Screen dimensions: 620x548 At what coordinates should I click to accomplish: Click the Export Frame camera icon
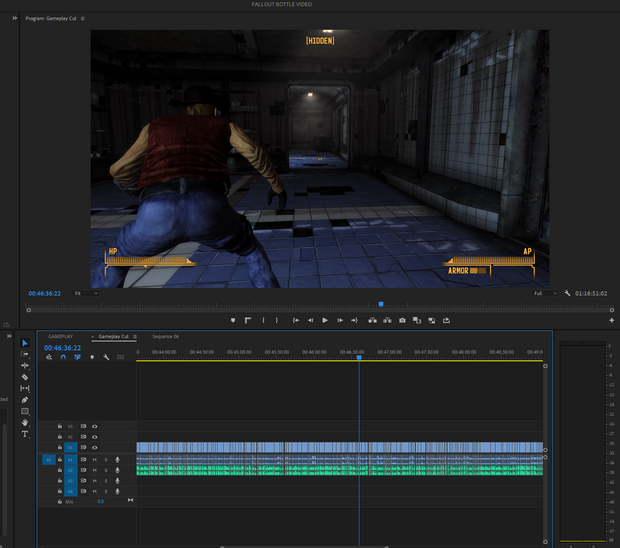coord(402,320)
